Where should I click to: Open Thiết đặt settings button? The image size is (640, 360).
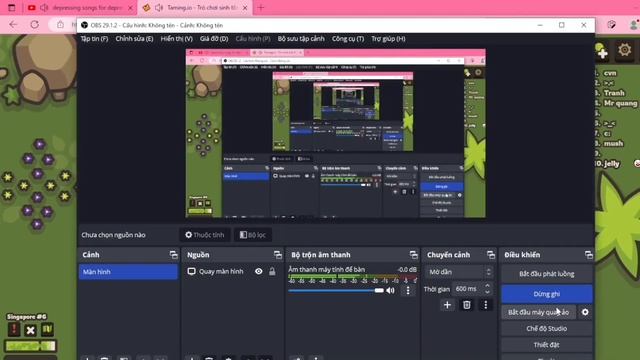click(x=547, y=345)
